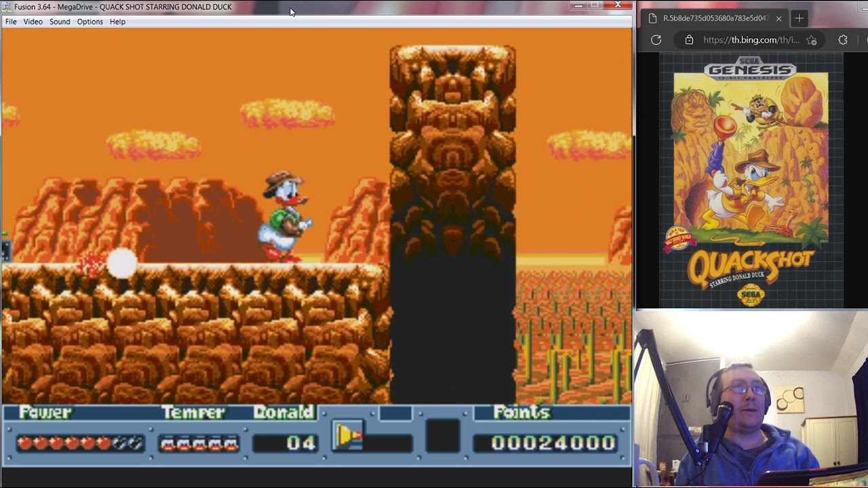Click the Donald lives counter 04
Image resolution: width=868 pixels, height=488 pixels.
coord(300,443)
